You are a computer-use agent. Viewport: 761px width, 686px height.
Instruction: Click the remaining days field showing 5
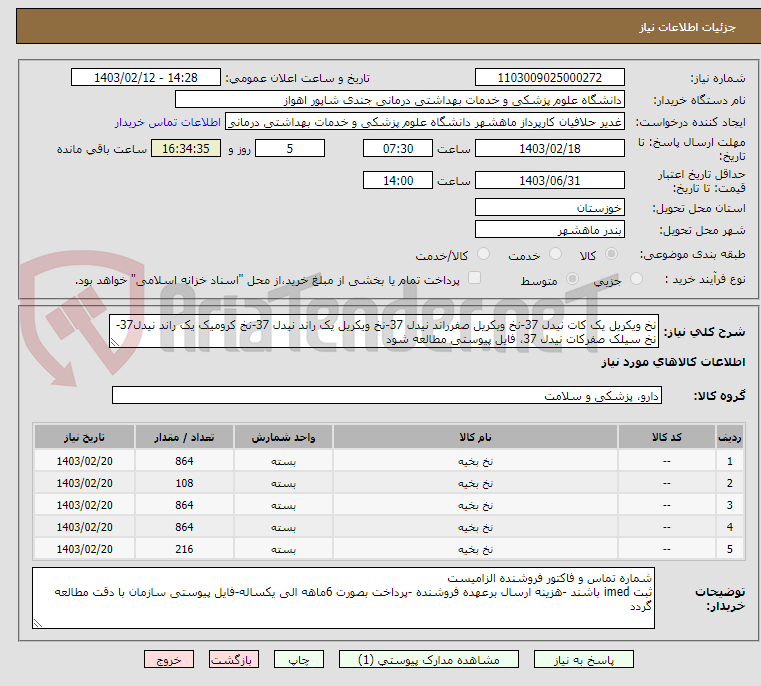(x=290, y=149)
